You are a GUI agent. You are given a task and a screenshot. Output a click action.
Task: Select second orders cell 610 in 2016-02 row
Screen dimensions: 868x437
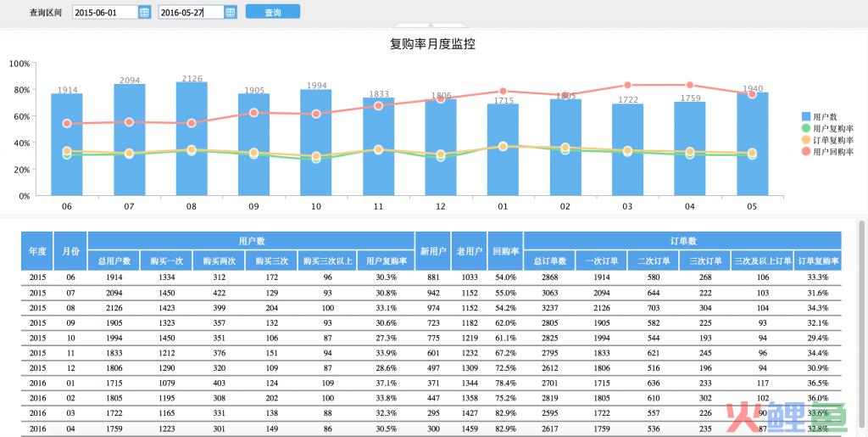654,398
